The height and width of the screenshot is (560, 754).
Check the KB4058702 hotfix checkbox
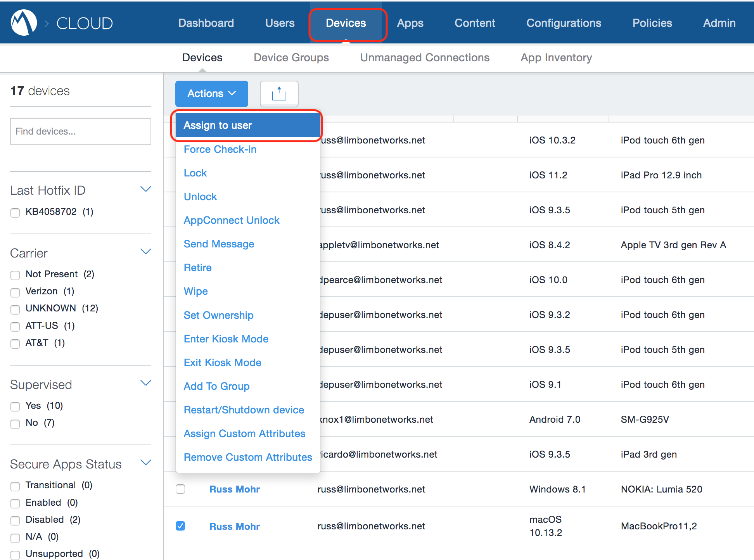15,213
